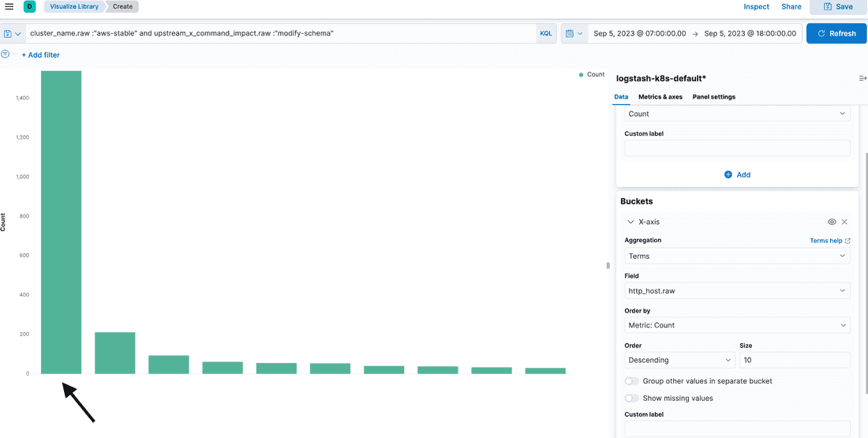Image resolution: width=868 pixels, height=438 pixels.
Task: Open the calendar quick date picker
Action: 574,34
